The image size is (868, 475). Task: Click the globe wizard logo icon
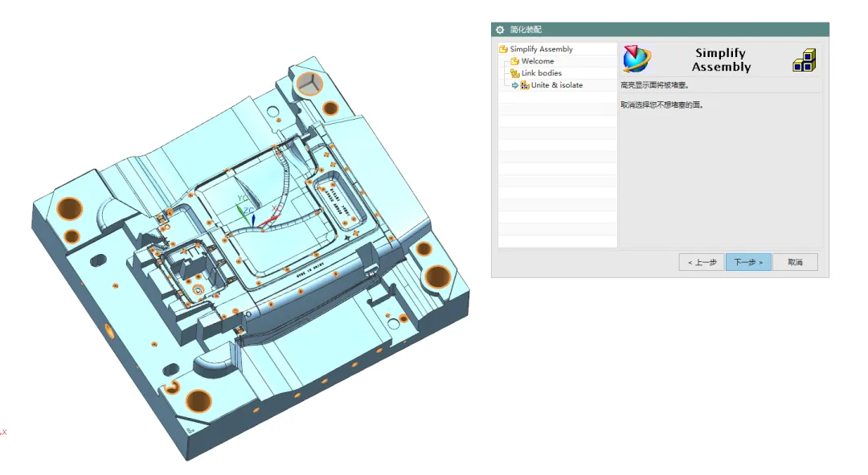[x=637, y=59]
